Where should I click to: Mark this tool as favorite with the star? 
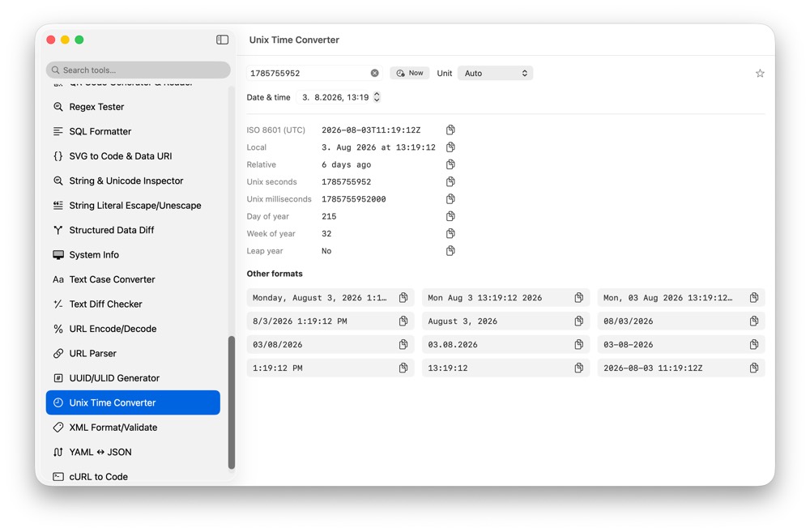tap(760, 74)
